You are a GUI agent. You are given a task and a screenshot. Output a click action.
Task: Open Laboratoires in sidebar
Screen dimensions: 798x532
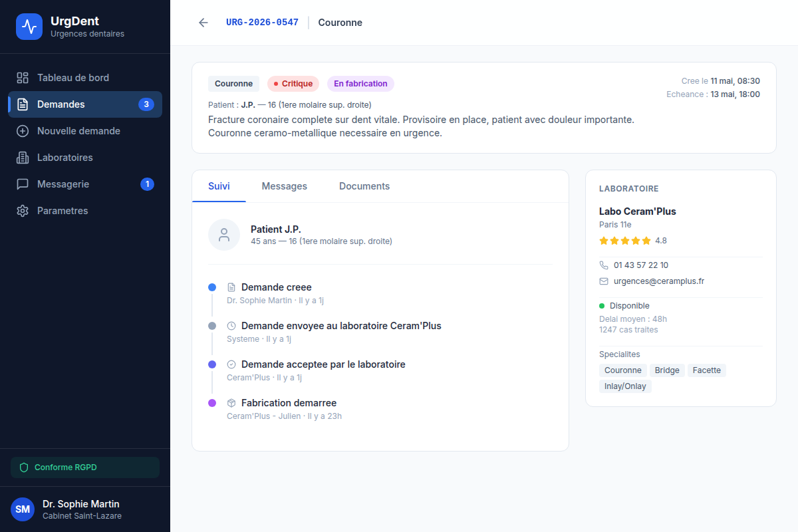pyautogui.click(x=85, y=158)
